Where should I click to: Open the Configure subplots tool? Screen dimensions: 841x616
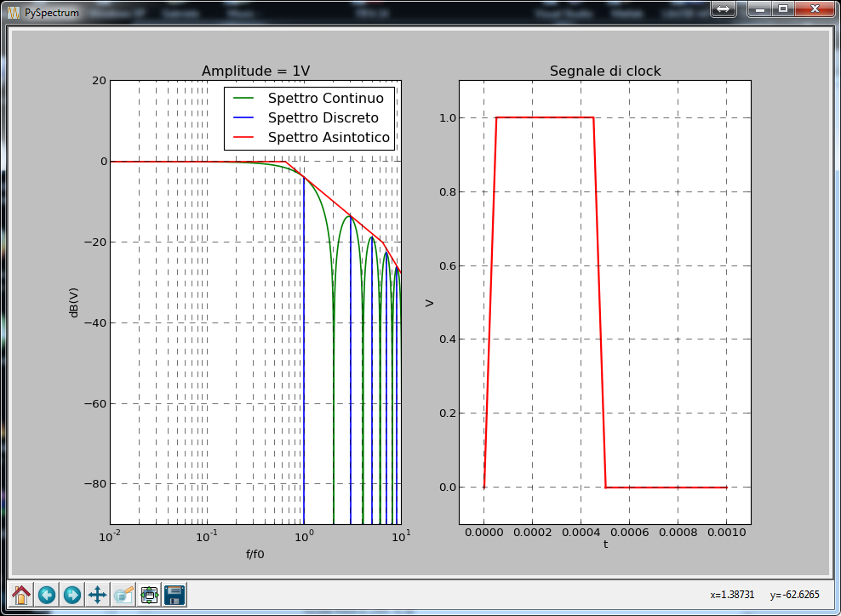pyautogui.click(x=149, y=596)
